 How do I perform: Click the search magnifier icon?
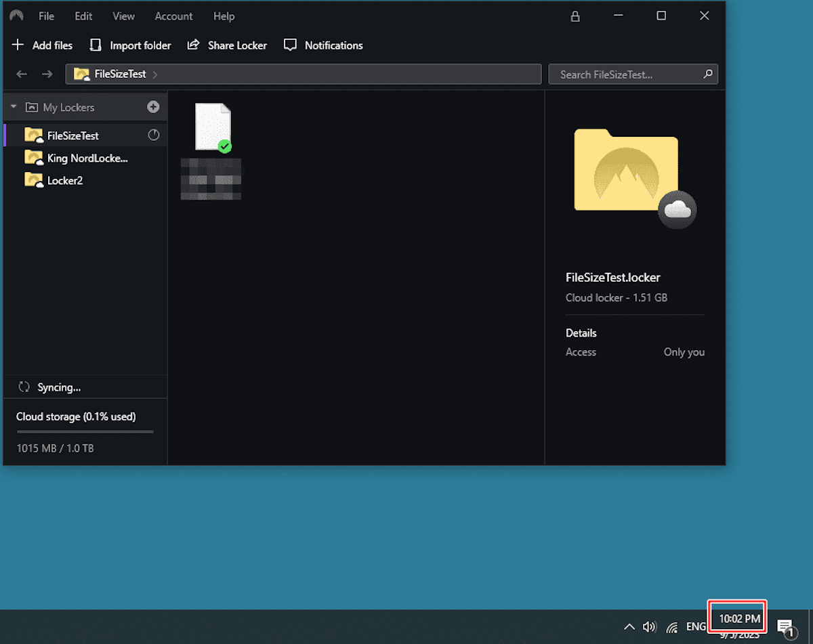tap(708, 74)
